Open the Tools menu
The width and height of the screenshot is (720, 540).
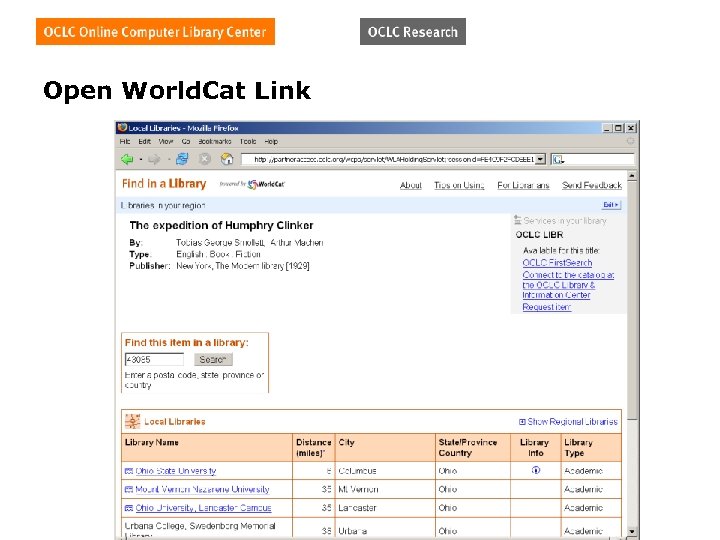coord(248,141)
